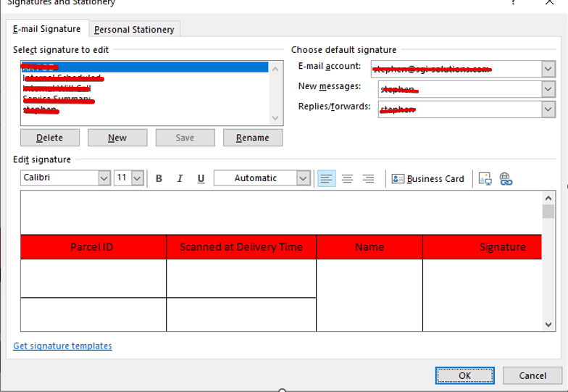Select the highlighted first signature in list

[145, 67]
